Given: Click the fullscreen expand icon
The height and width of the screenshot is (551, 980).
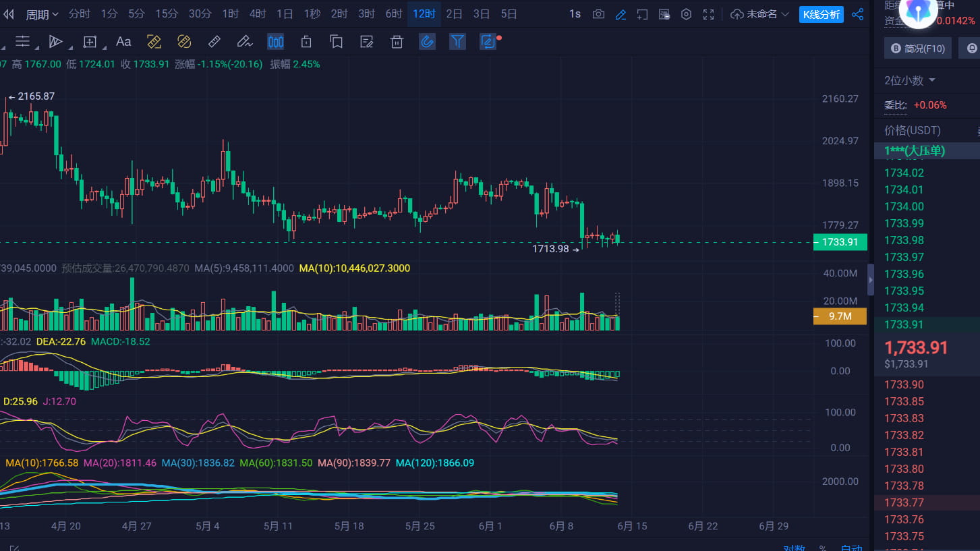Looking at the screenshot, I should pos(709,13).
